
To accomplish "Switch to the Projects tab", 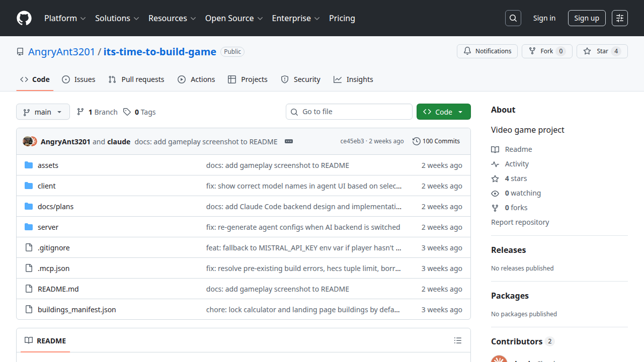I will (x=248, y=79).
